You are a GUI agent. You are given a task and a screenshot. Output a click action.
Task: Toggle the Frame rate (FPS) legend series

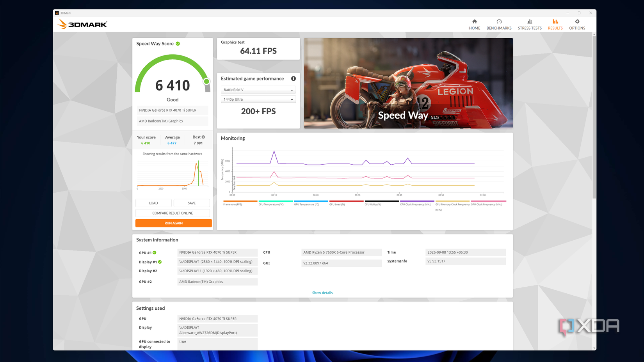click(x=240, y=203)
